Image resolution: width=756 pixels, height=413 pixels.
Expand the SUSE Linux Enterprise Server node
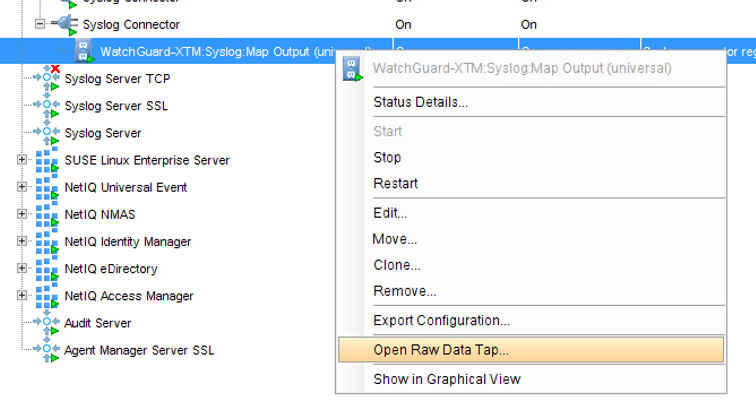pyautogui.click(x=22, y=160)
